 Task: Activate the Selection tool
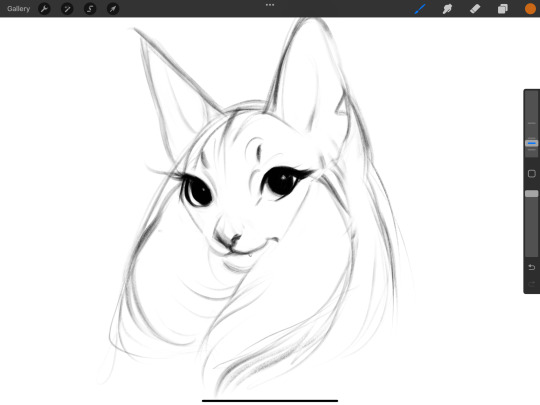(90, 9)
